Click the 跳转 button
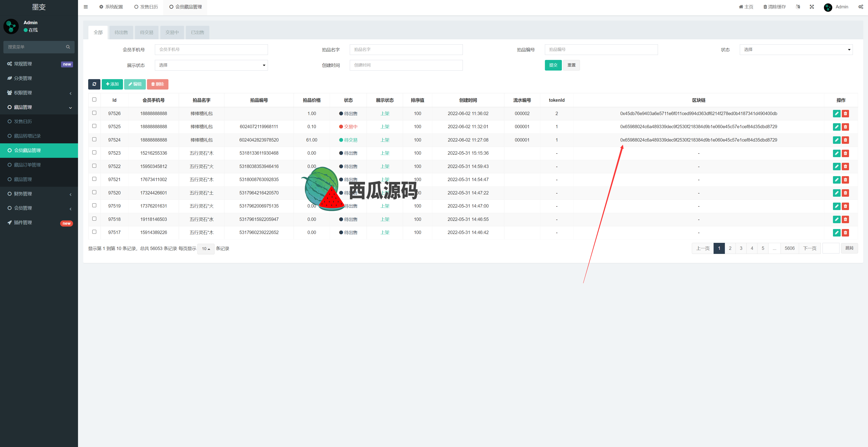This screenshot has height=447, width=868. click(849, 248)
